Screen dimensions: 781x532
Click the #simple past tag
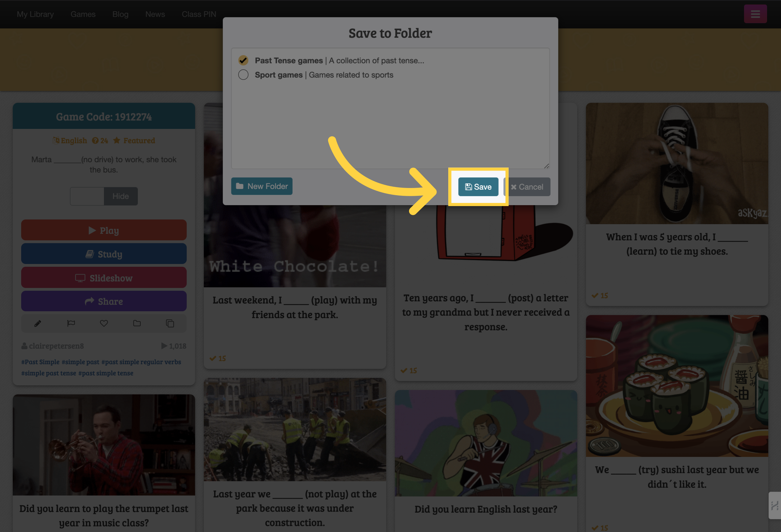[x=80, y=362]
